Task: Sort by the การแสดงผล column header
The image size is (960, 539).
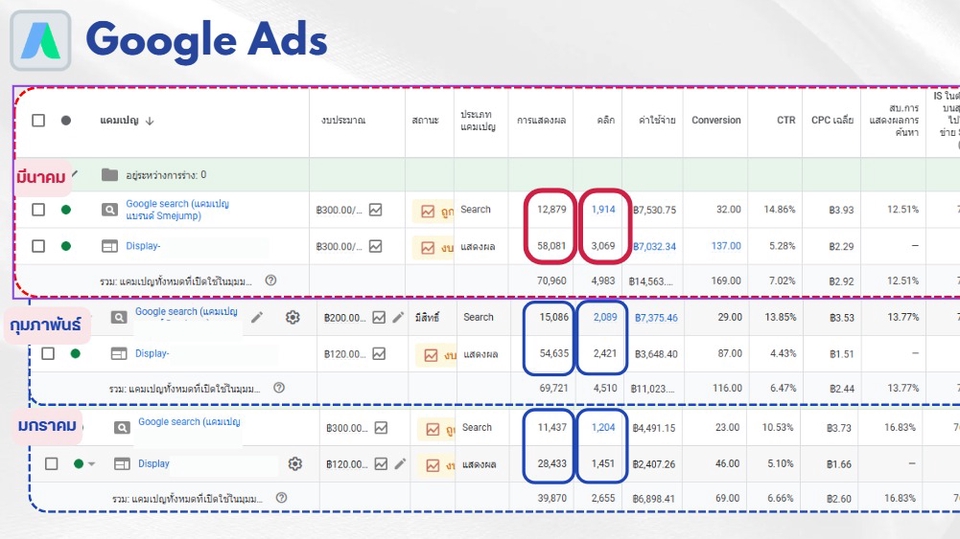Action: point(541,120)
